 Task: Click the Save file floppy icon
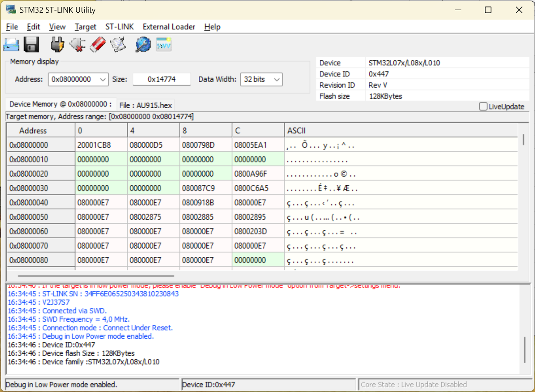(31, 44)
